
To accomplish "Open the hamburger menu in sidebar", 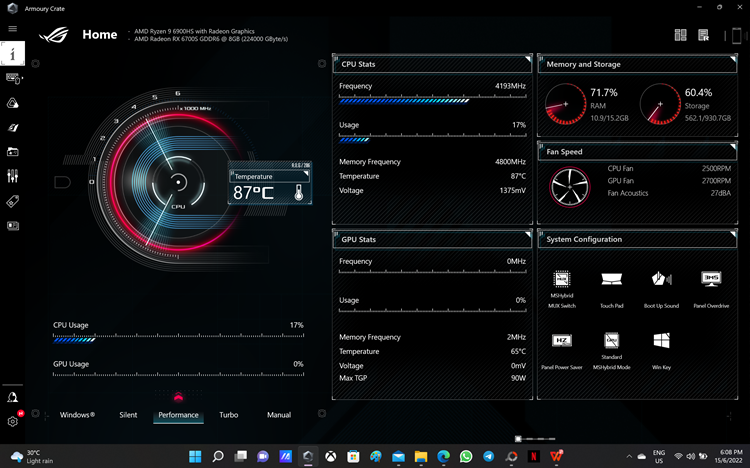I will coord(12,29).
